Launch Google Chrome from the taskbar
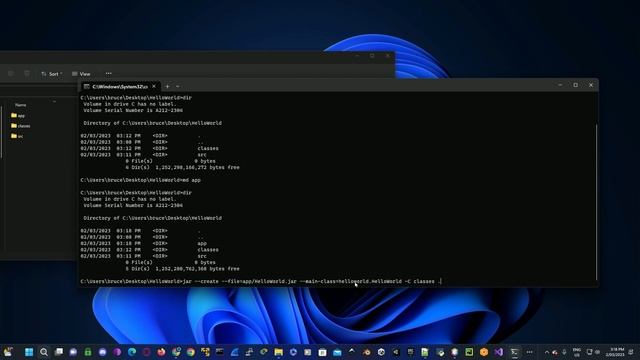This screenshot has height=360, width=640. 191,352
